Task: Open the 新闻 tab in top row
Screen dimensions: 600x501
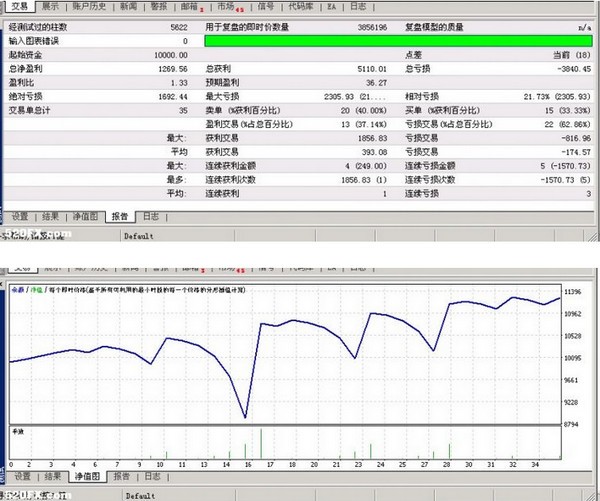Action: [128, 6]
